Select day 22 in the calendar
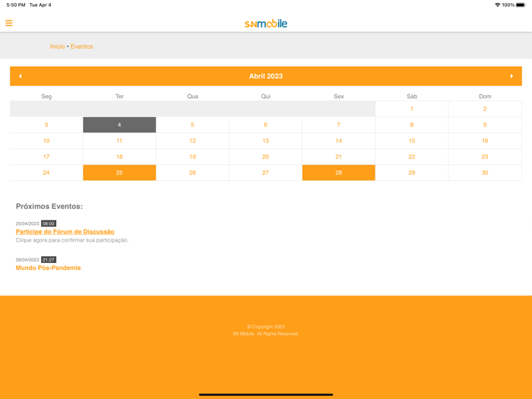The width and height of the screenshot is (532, 399). click(412, 157)
